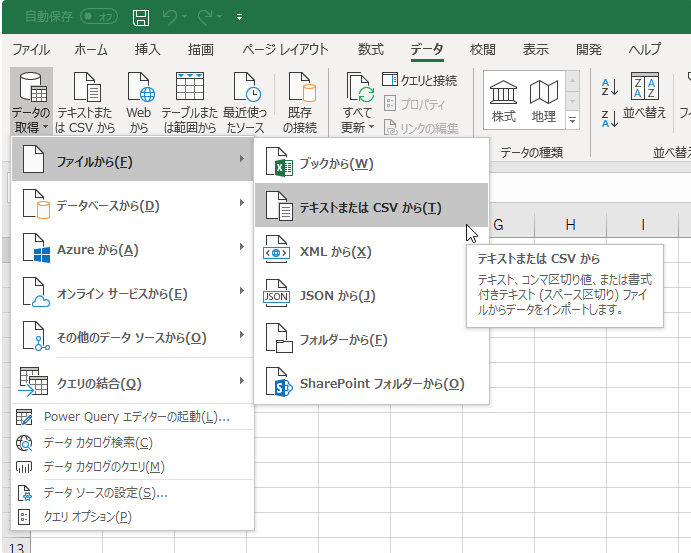
Task: Select column G header
Action: click(498, 225)
